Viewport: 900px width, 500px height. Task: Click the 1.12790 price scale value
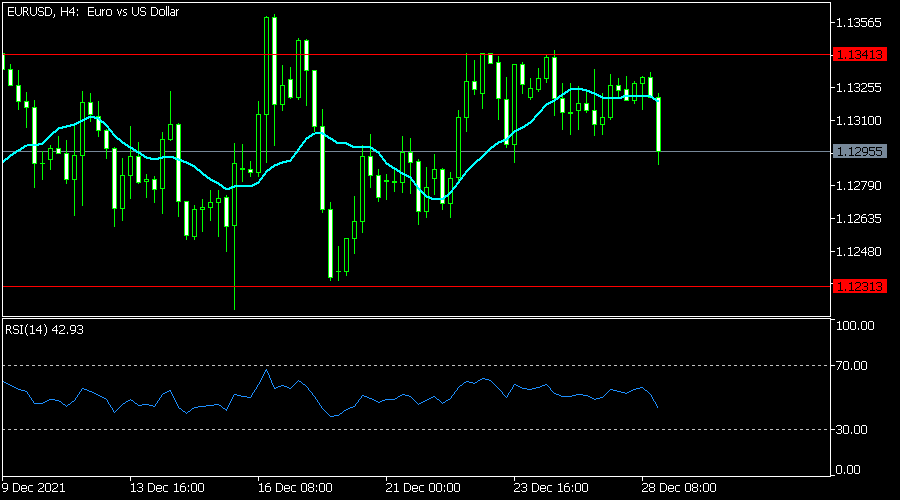click(859, 185)
